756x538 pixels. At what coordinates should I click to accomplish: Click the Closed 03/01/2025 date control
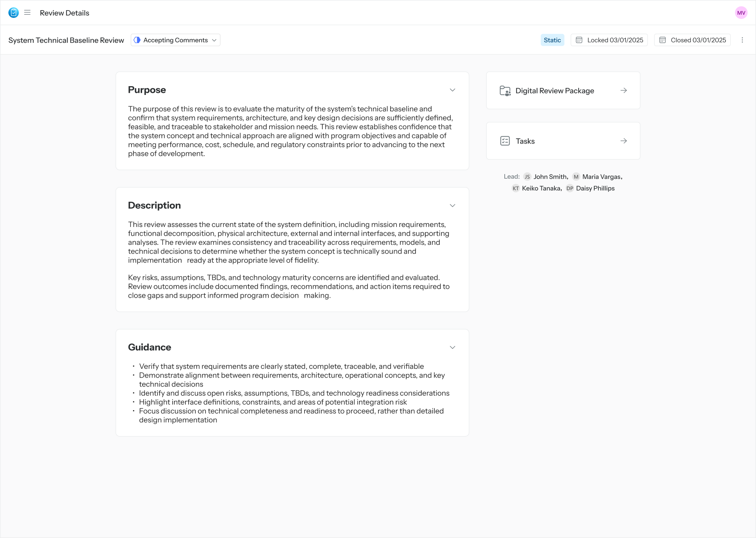(x=692, y=40)
